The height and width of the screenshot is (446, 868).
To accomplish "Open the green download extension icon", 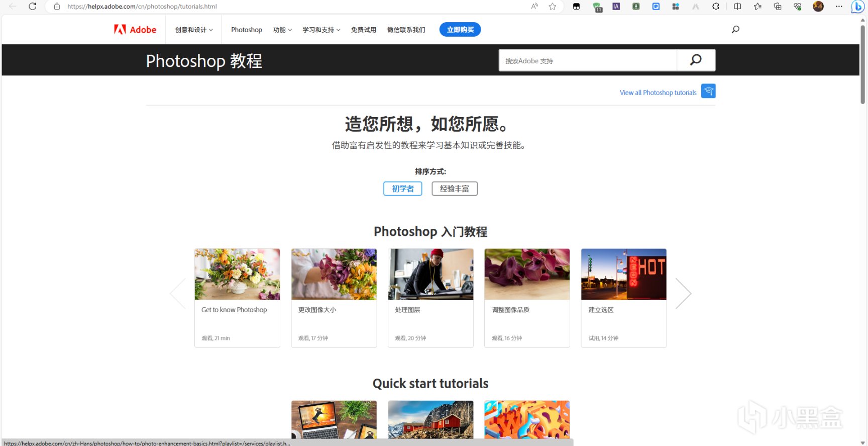I will [x=636, y=7].
